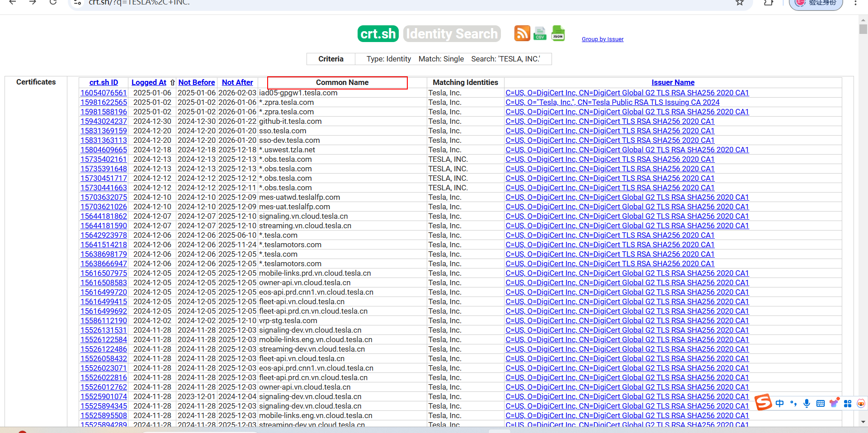The width and height of the screenshot is (868, 433).
Task: Select the Matching Identities column header
Action: click(465, 82)
